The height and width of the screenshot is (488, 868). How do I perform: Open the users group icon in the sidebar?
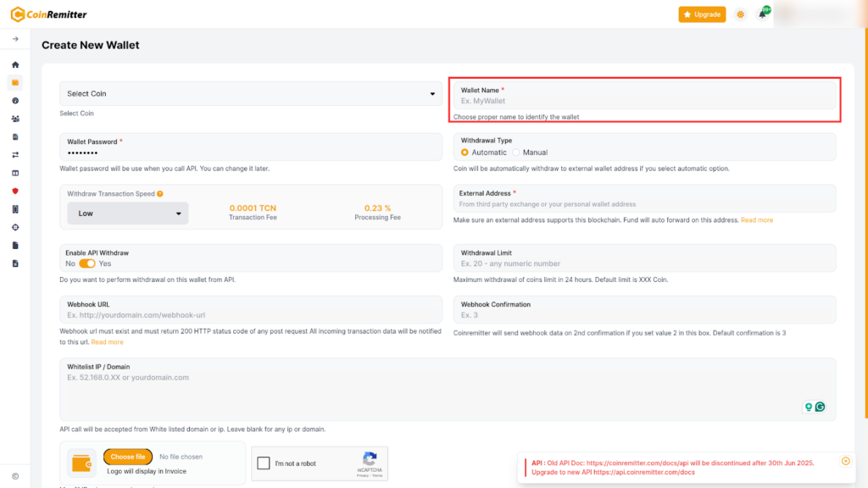[x=15, y=119]
